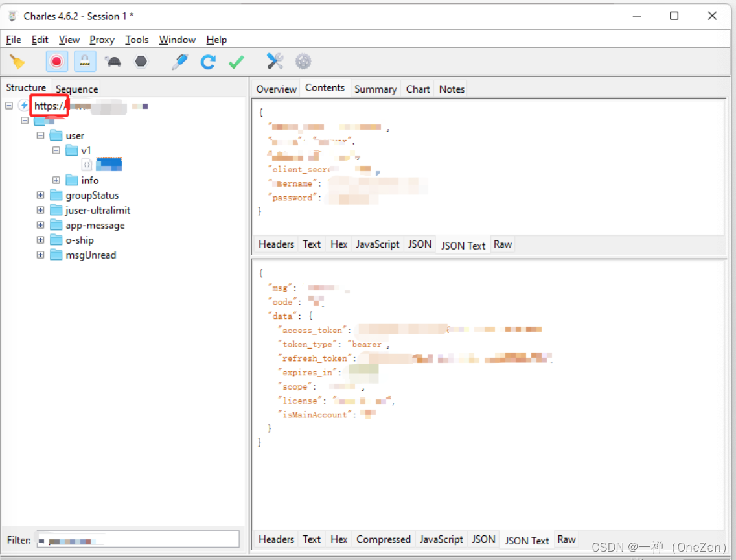Image resolution: width=736 pixels, height=560 pixels.
Task: Validate with the green checkmark icon
Action: coord(236,62)
